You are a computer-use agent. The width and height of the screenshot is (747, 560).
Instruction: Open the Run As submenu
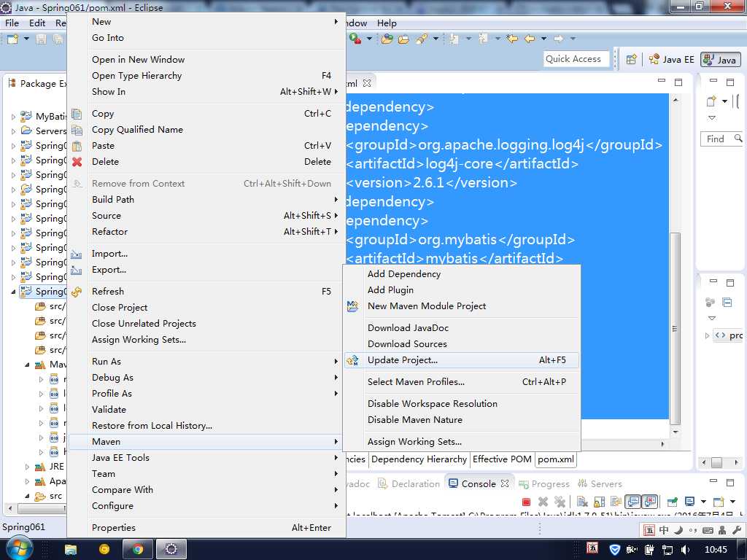[206, 362]
